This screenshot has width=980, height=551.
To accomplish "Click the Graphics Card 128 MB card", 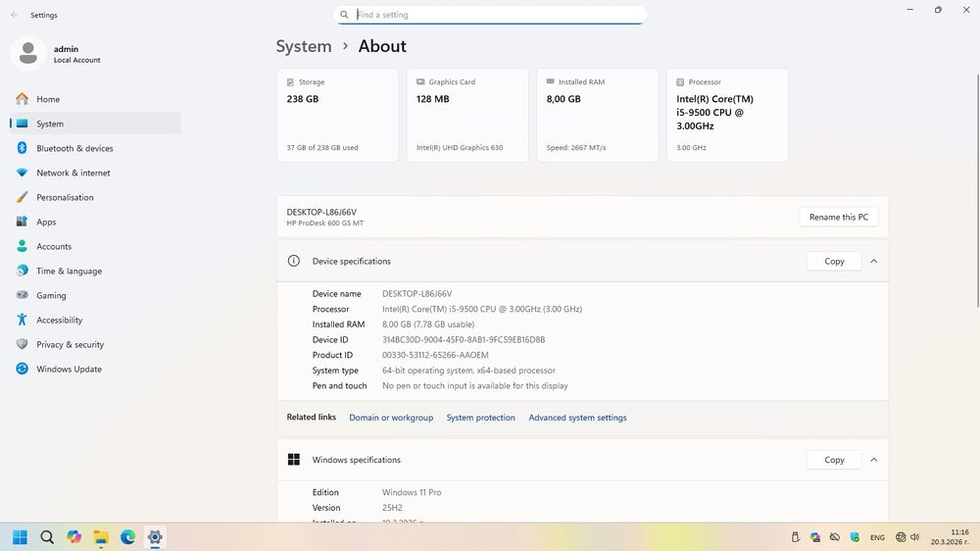I will [467, 115].
